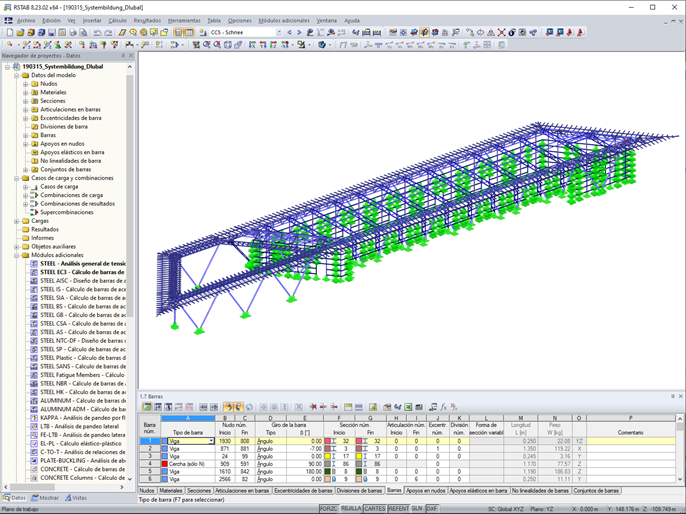Viewport: 686px width, 514px height.
Task: Expand the Nudos tree node
Action: pos(26,84)
